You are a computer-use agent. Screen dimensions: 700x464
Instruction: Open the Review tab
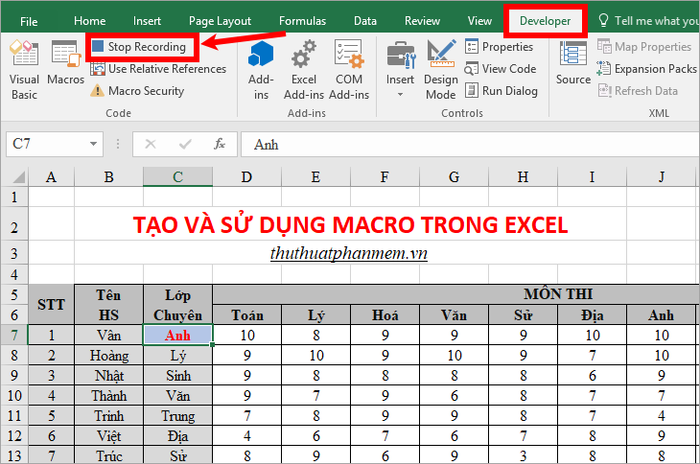pyautogui.click(x=422, y=21)
